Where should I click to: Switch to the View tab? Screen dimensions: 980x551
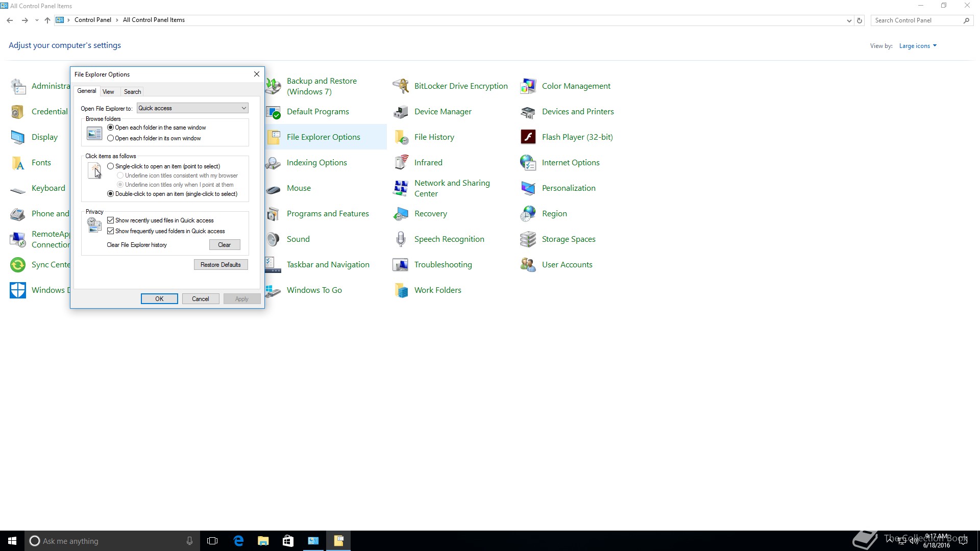[x=108, y=92]
